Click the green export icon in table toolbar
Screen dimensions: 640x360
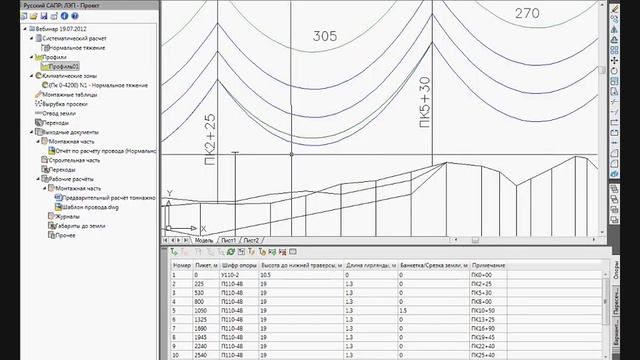pos(272,252)
